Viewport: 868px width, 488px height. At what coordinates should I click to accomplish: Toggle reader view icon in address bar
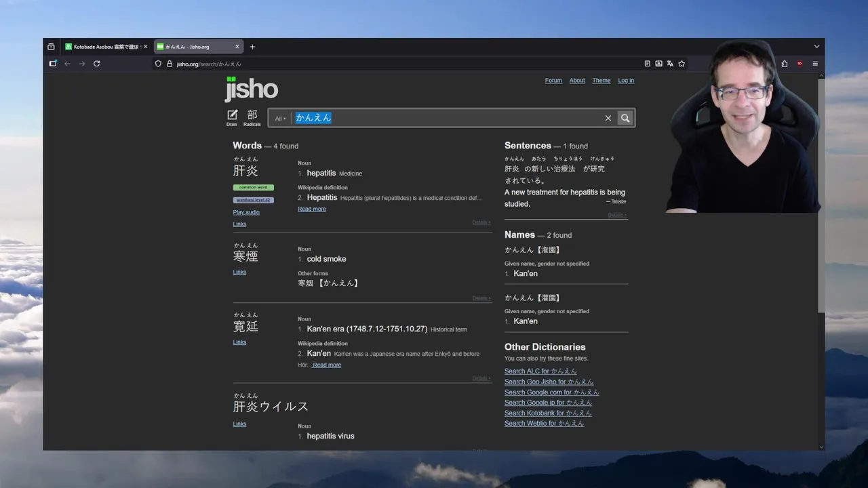648,64
